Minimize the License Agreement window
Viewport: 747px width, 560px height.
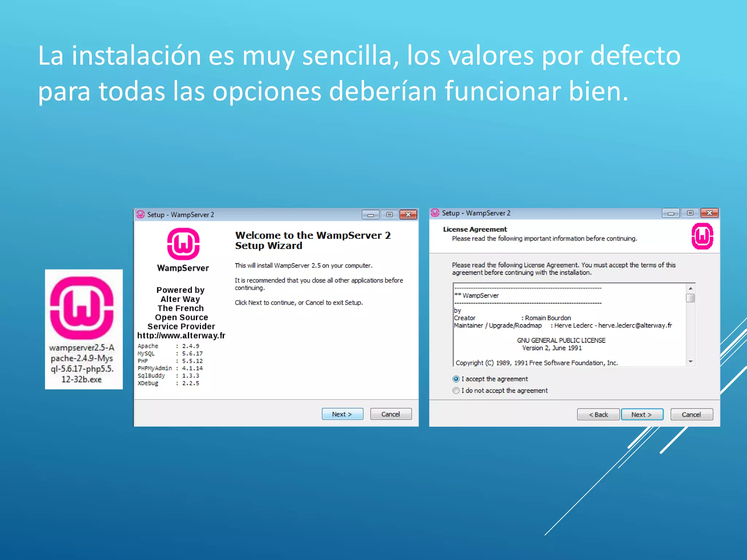coord(671,213)
